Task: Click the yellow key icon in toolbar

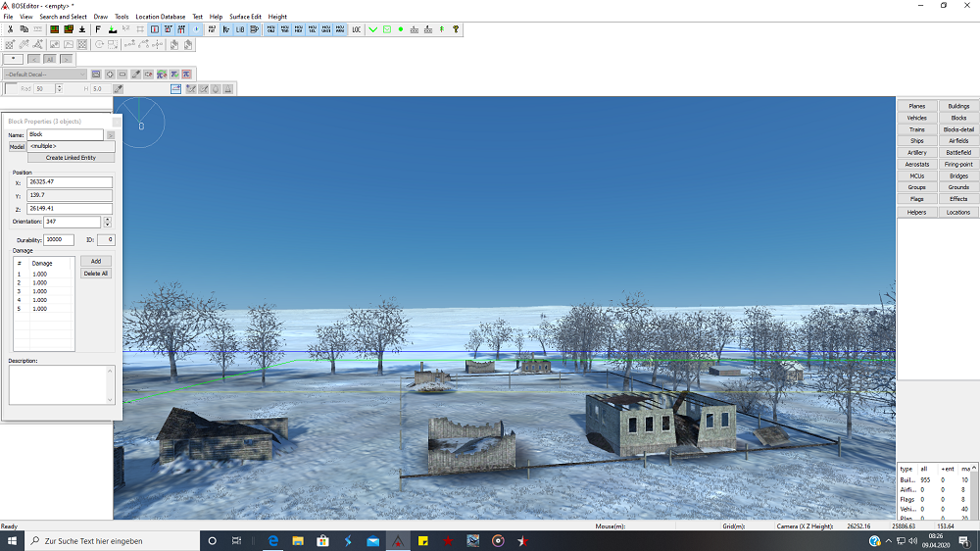Action: coord(456,29)
